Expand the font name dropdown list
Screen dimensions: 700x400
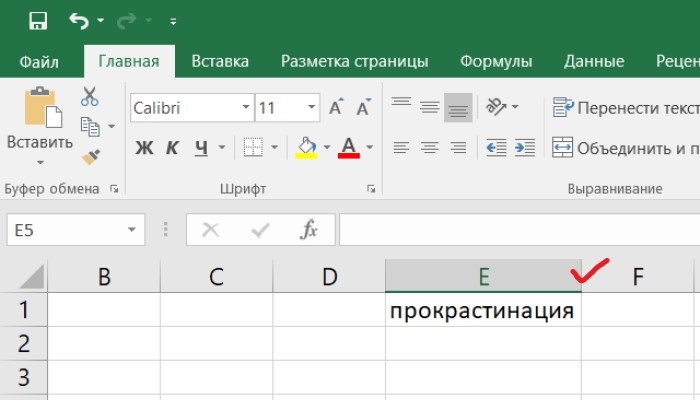246,107
